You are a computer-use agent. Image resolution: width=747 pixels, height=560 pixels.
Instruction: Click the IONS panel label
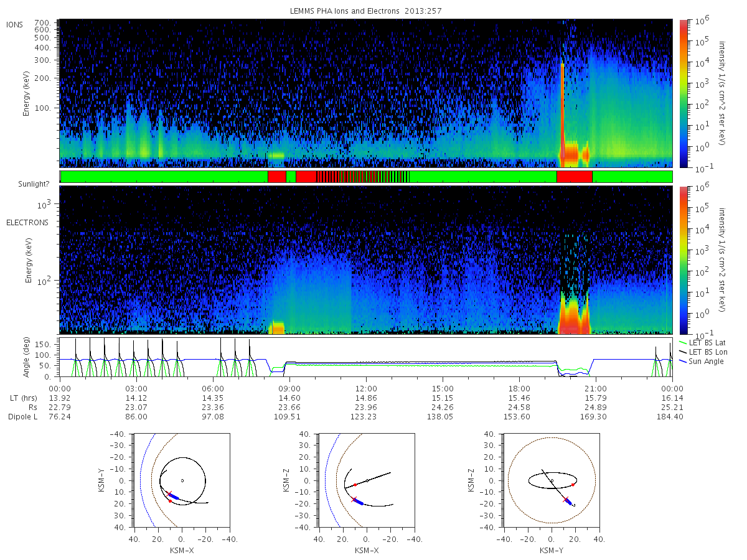(16, 24)
